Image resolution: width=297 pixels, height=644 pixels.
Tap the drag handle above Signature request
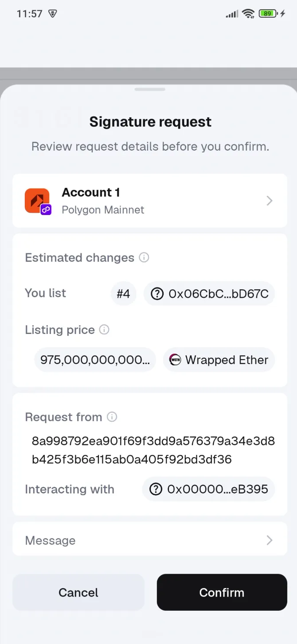click(150, 89)
